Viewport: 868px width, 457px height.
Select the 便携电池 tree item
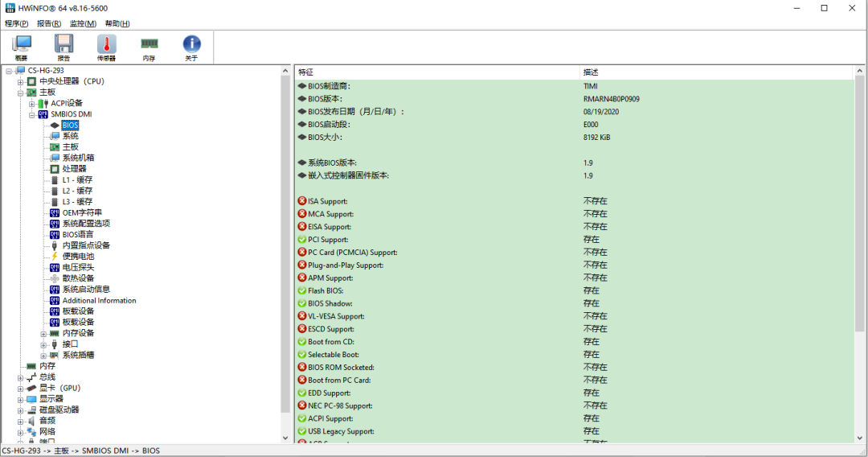[78, 257]
